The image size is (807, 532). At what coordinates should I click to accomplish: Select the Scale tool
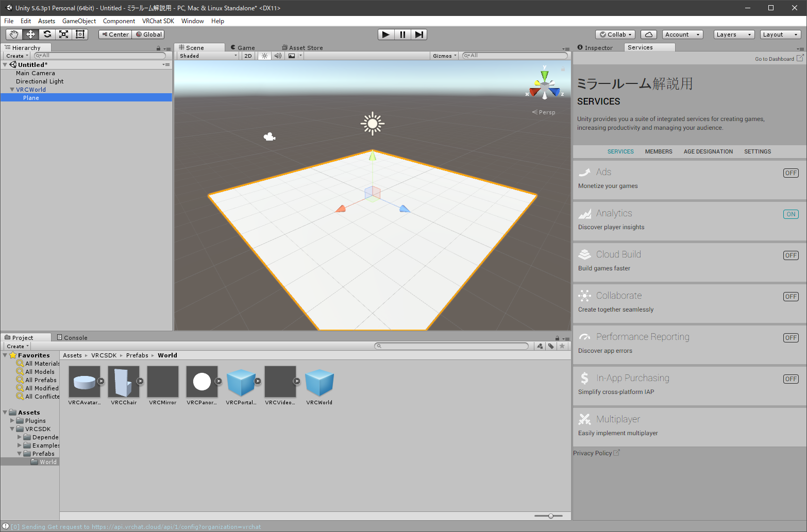[63, 35]
